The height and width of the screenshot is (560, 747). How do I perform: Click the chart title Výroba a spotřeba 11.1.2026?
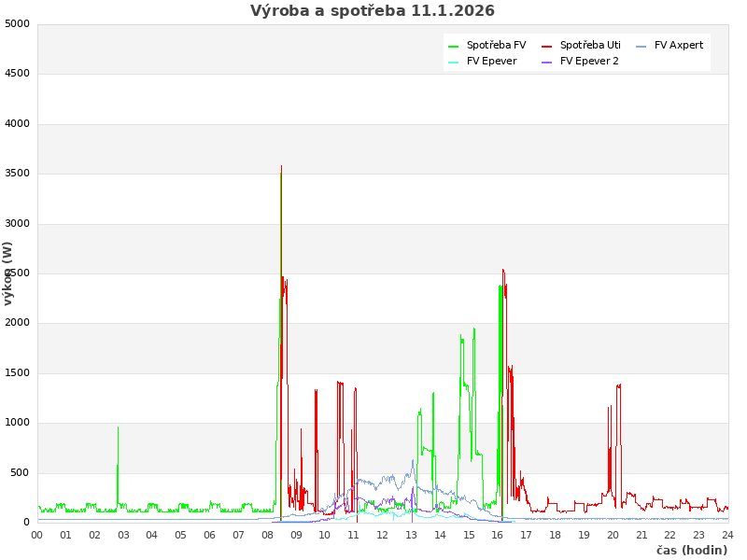pos(373,11)
